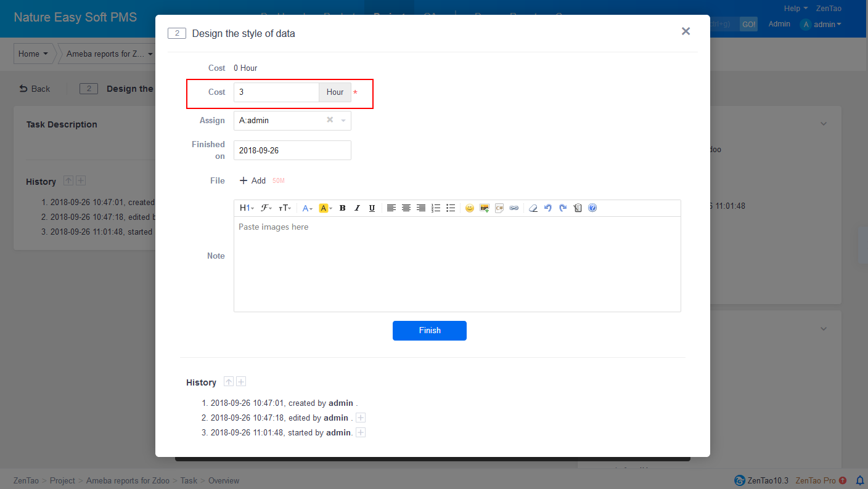Image resolution: width=868 pixels, height=489 pixels.
Task: Open the text highlight color picker
Action: pos(325,208)
